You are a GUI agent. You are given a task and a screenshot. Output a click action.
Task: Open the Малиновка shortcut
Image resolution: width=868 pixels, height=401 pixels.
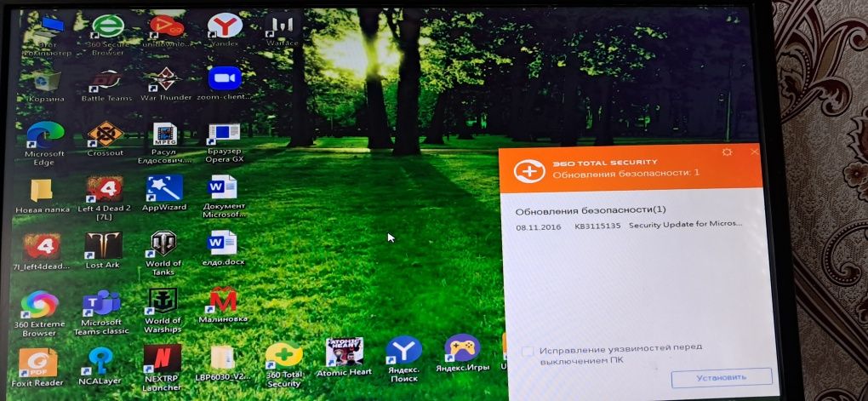pos(223,305)
